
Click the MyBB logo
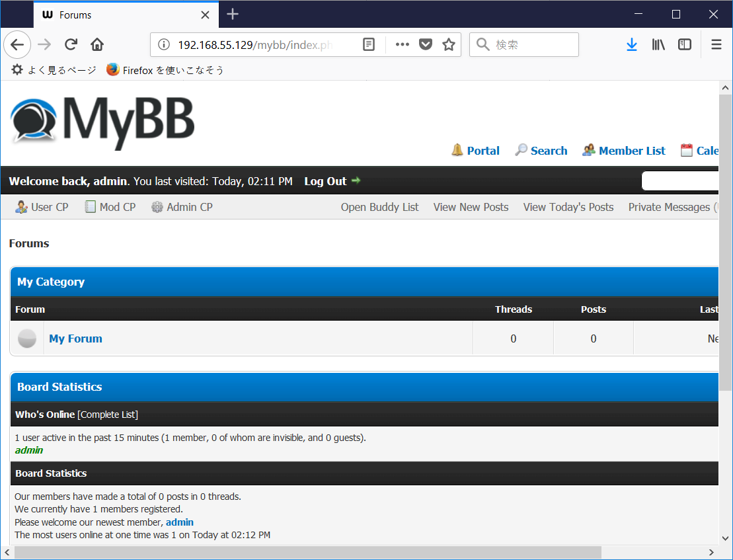point(102,123)
